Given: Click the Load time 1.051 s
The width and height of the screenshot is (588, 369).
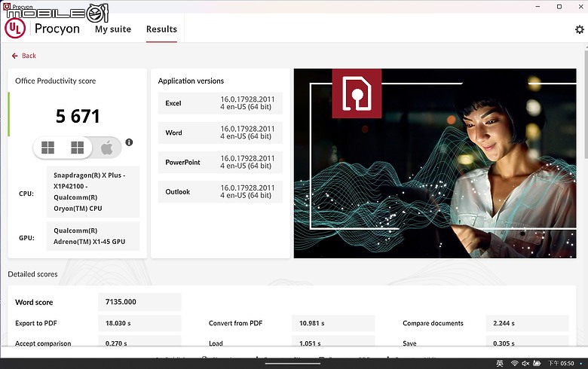Looking at the screenshot, I should 333,342.
